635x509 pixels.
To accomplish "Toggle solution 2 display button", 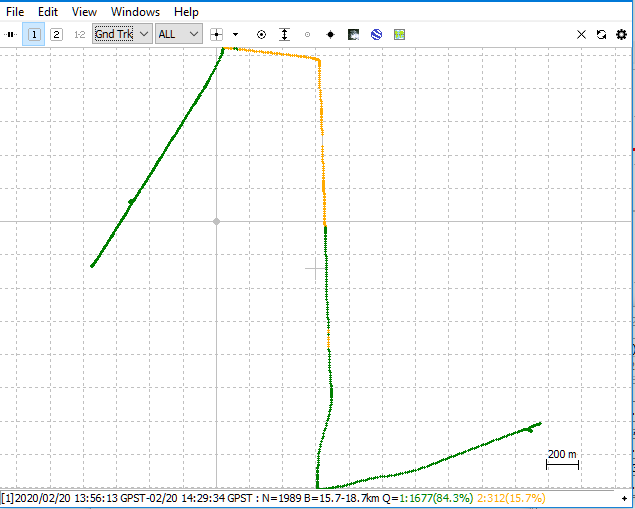I will pyautogui.click(x=56, y=34).
